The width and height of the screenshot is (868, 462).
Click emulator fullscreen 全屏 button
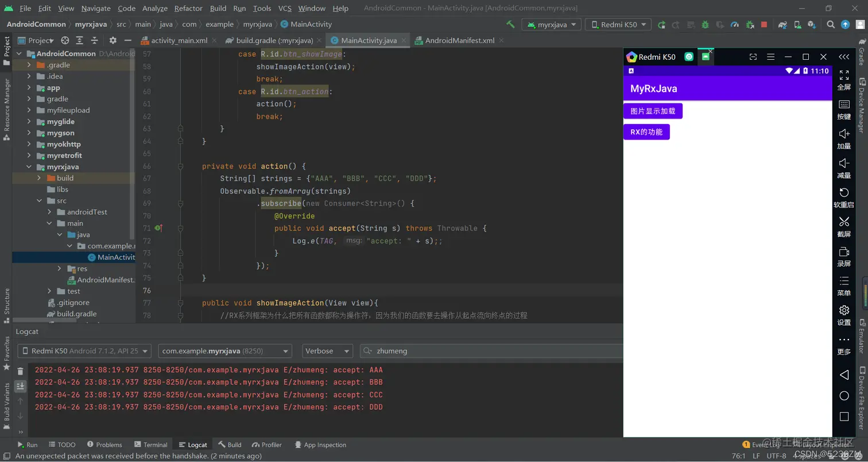pyautogui.click(x=844, y=80)
